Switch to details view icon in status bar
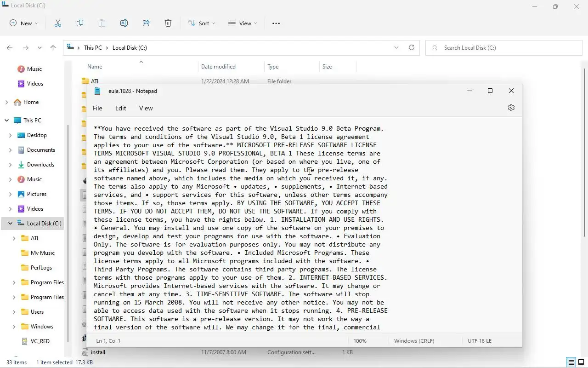This screenshot has height=368, width=588. pyautogui.click(x=571, y=362)
